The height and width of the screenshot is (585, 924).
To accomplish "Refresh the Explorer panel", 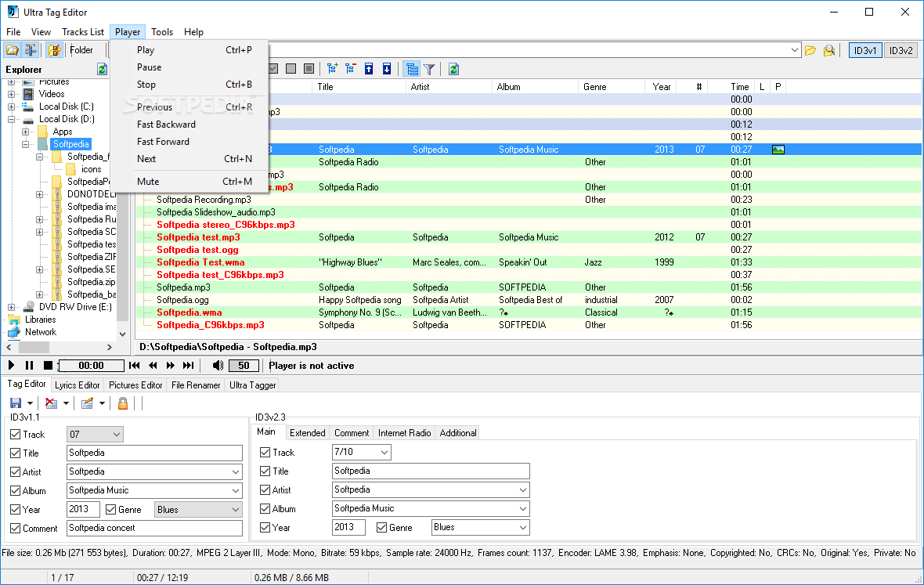I will point(102,69).
